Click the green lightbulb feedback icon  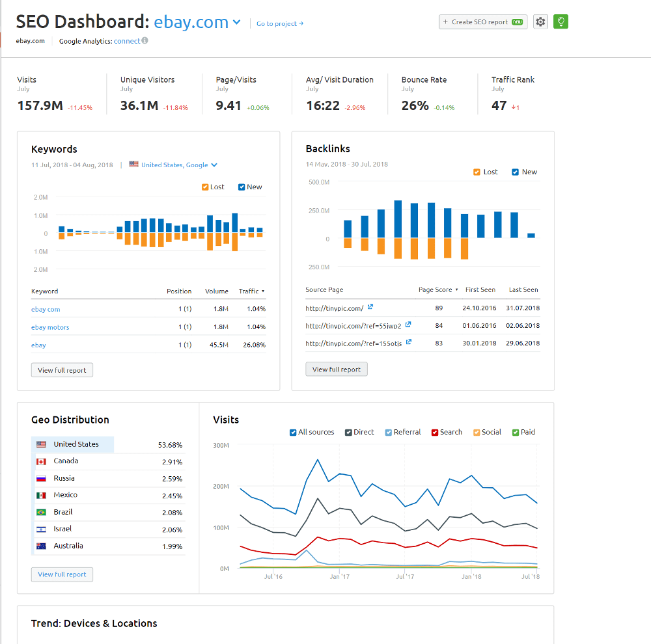pos(561,21)
